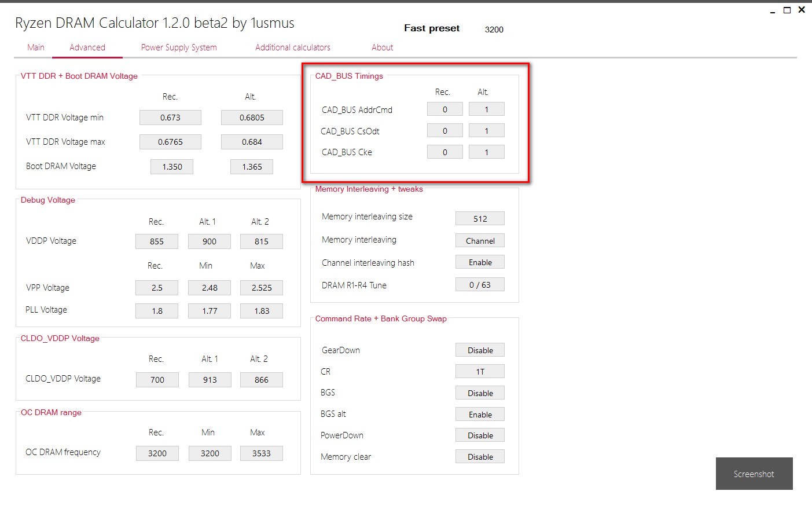
Task: Select CAD_BUS Cke Alt. value
Action: coord(487,152)
